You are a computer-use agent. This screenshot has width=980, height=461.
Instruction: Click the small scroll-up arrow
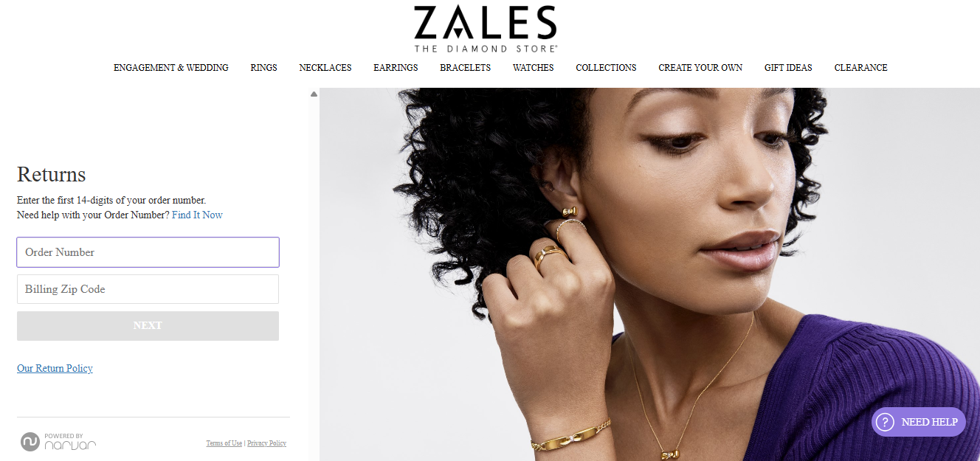314,94
